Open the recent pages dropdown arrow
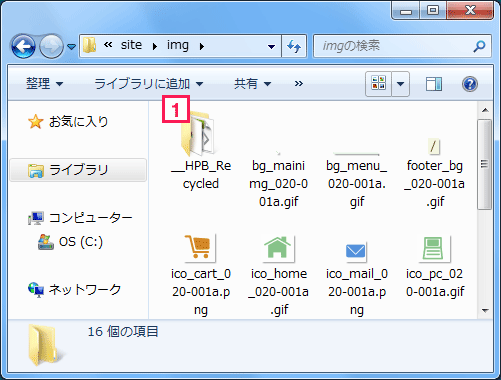Viewport: 501px width, 380px height. point(71,46)
